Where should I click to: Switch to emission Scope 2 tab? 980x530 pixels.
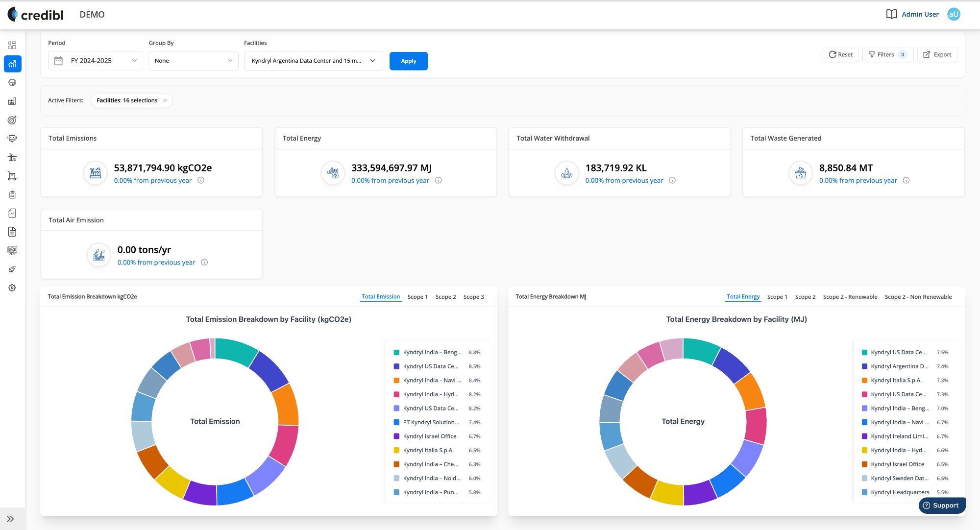[x=445, y=297]
